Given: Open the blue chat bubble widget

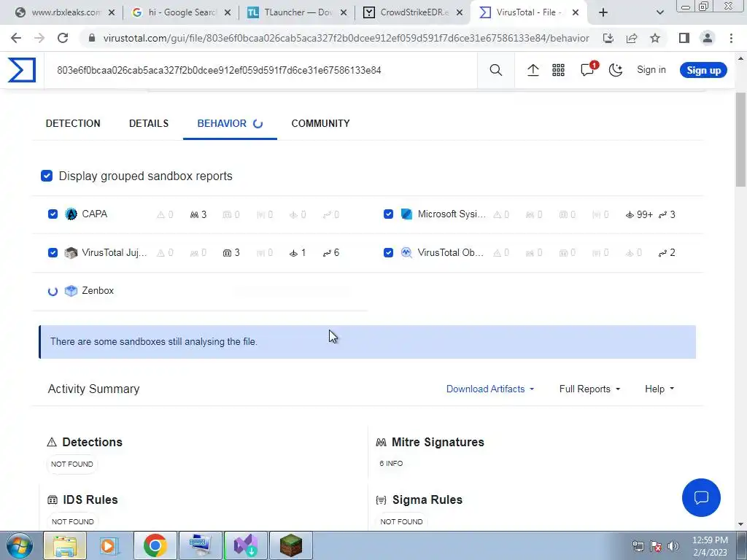Looking at the screenshot, I should (701, 497).
